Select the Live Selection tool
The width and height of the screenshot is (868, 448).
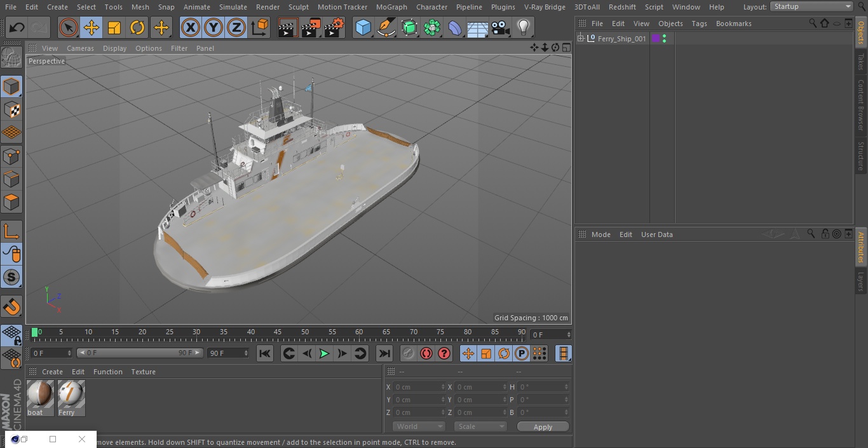coord(69,27)
